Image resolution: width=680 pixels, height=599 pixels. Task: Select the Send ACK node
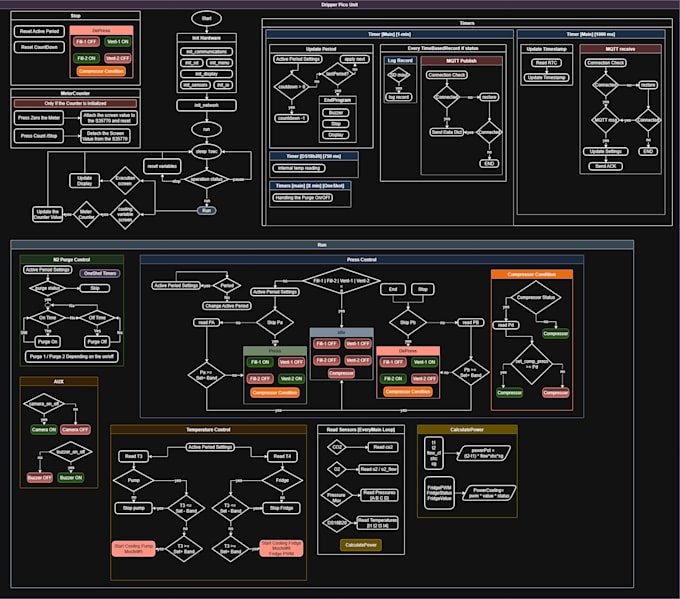(605, 166)
